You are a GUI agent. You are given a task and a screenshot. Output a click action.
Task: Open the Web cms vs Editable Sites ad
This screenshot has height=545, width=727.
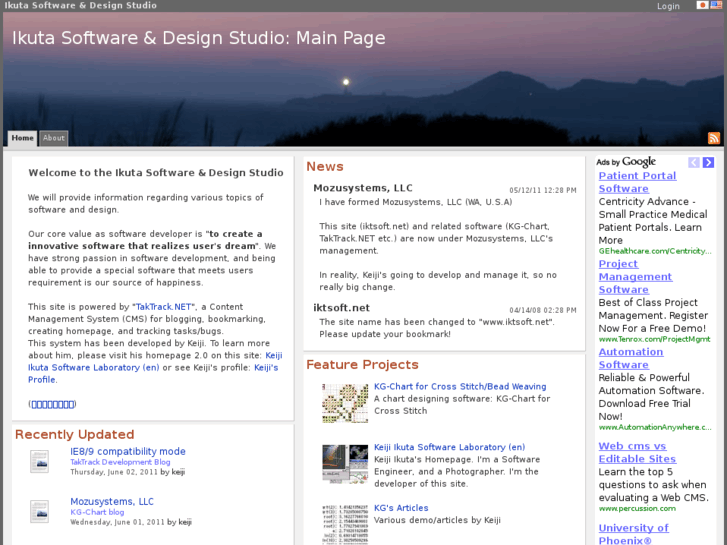pyautogui.click(x=637, y=452)
